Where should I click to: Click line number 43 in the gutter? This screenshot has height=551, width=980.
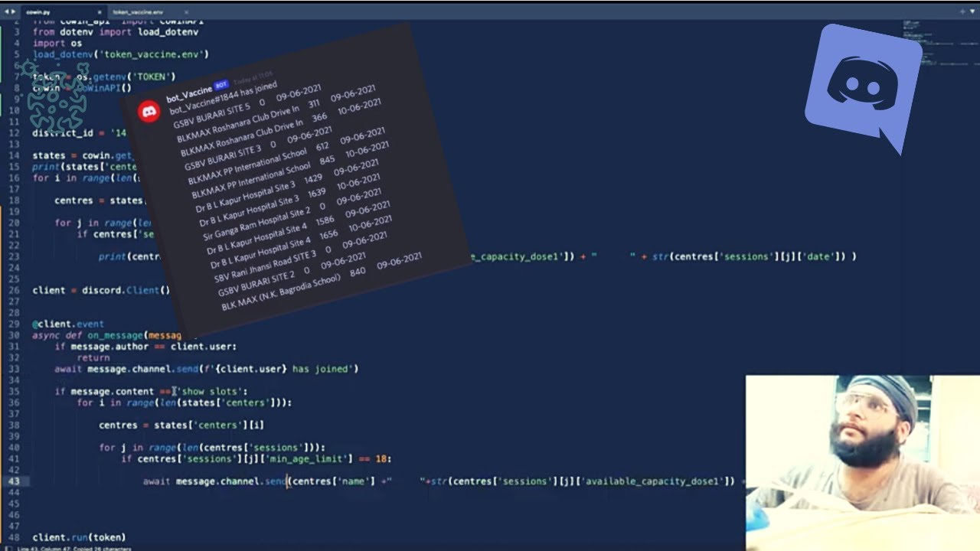15,481
